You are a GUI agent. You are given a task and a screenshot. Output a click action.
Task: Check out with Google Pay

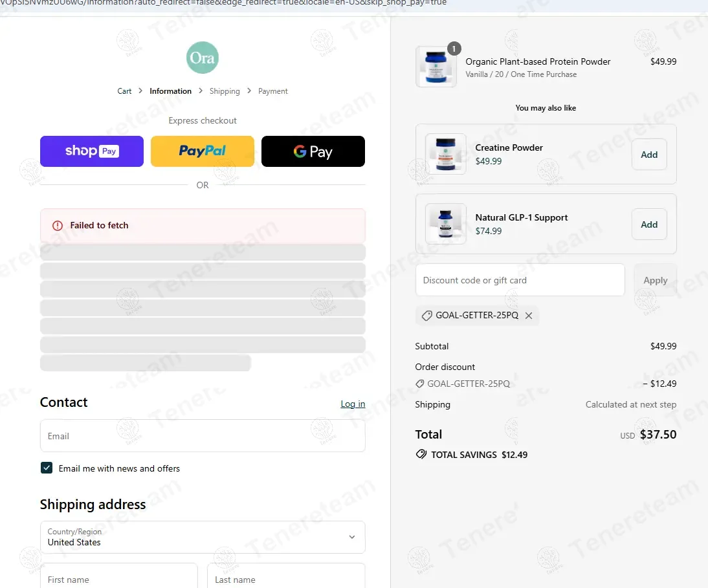[313, 151]
